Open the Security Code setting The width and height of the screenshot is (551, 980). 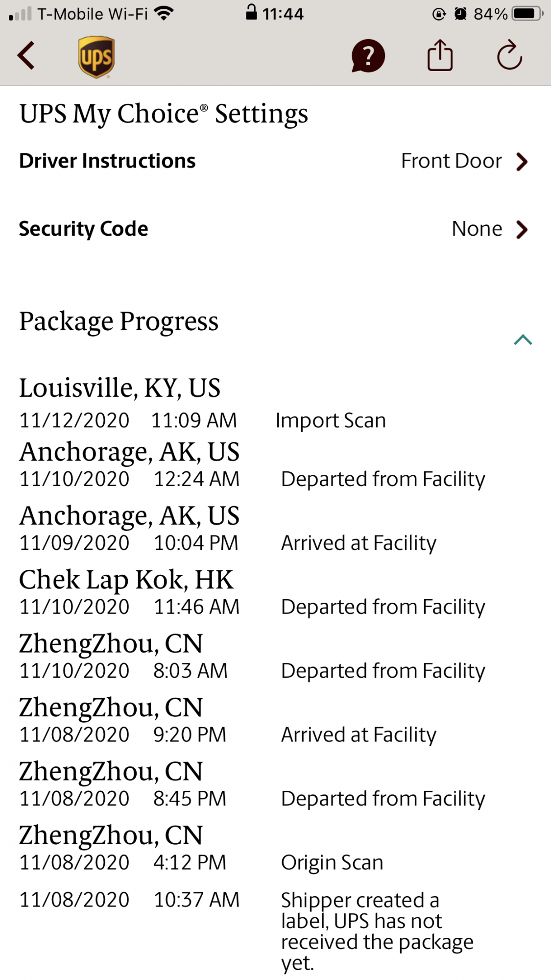[x=84, y=229]
